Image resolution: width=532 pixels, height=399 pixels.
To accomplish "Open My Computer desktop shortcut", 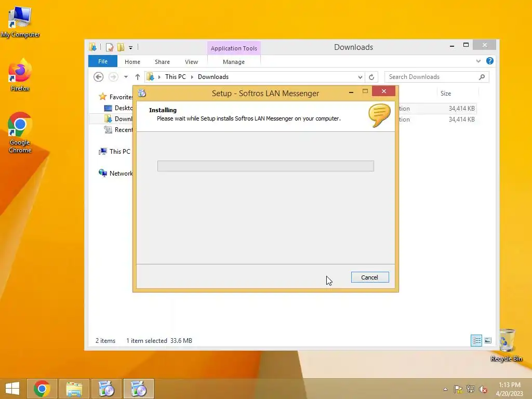I will [20, 22].
